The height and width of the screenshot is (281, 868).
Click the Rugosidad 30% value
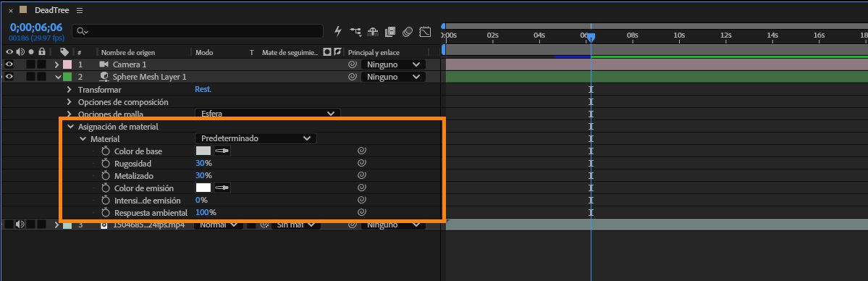point(203,164)
